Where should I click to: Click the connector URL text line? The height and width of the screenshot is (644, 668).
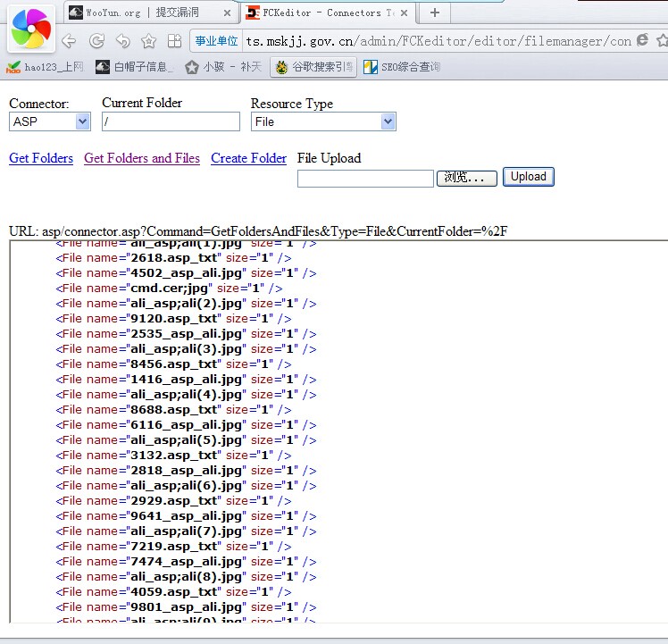[x=258, y=231]
